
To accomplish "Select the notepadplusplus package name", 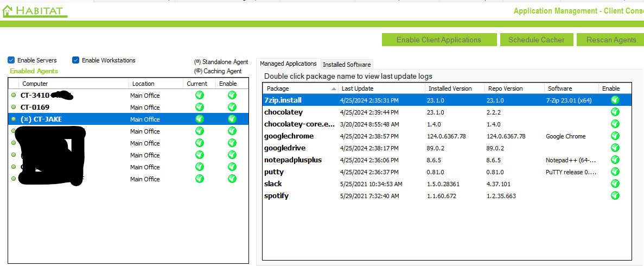I will pyautogui.click(x=294, y=160).
